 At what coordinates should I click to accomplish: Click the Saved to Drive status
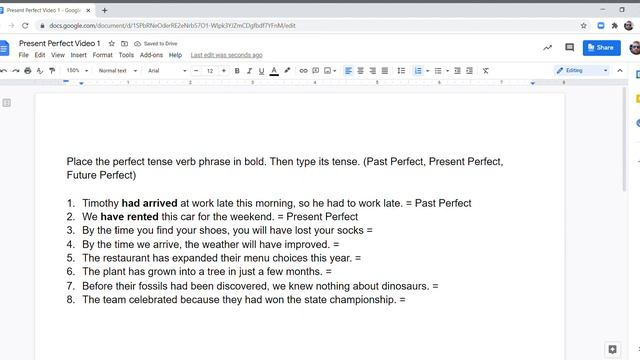(x=156, y=43)
